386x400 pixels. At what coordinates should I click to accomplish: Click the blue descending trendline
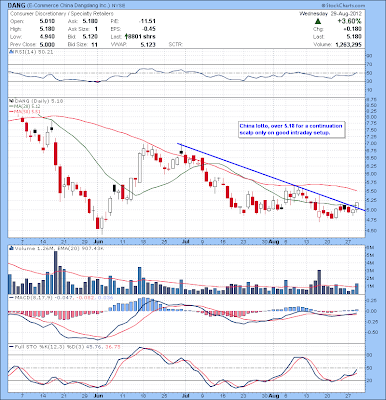[271, 176]
